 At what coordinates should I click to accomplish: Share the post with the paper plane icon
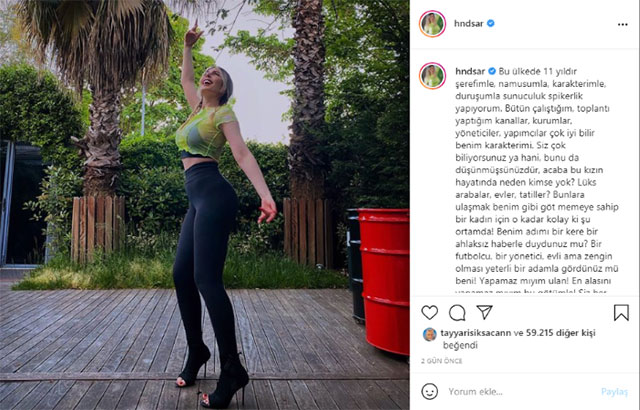484,312
